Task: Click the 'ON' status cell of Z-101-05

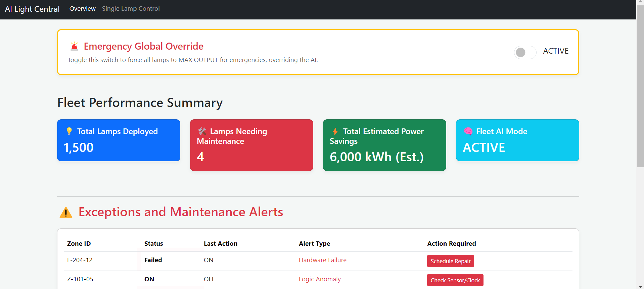Action: click(x=149, y=279)
